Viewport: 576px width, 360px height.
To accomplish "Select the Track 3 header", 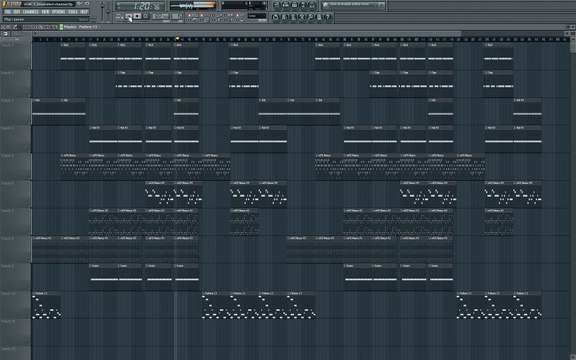I will tap(15, 111).
